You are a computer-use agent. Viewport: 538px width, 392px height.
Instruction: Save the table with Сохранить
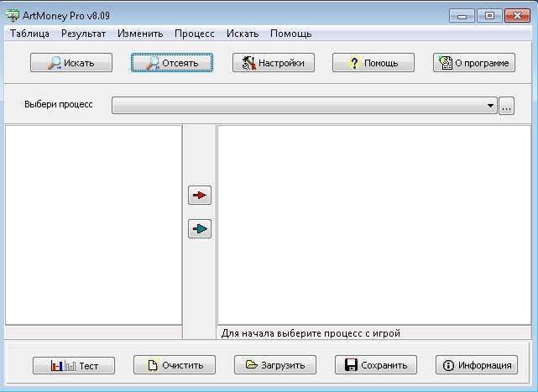click(376, 365)
